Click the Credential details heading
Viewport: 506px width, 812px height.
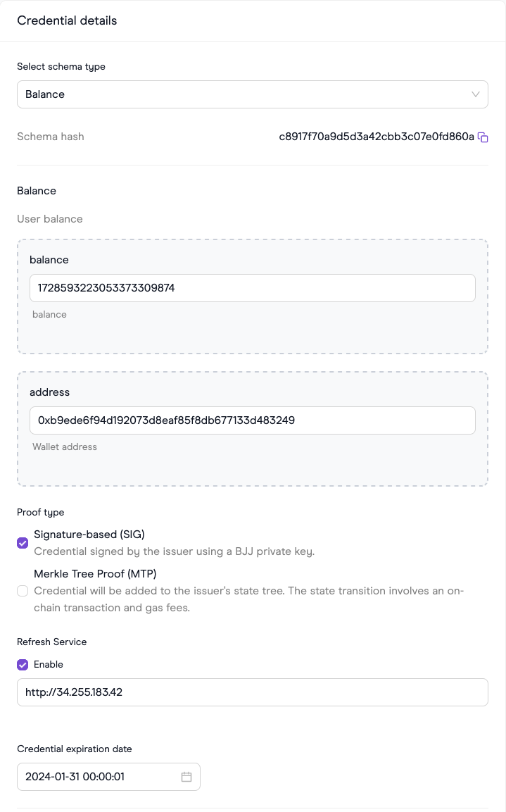click(x=68, y=20)
